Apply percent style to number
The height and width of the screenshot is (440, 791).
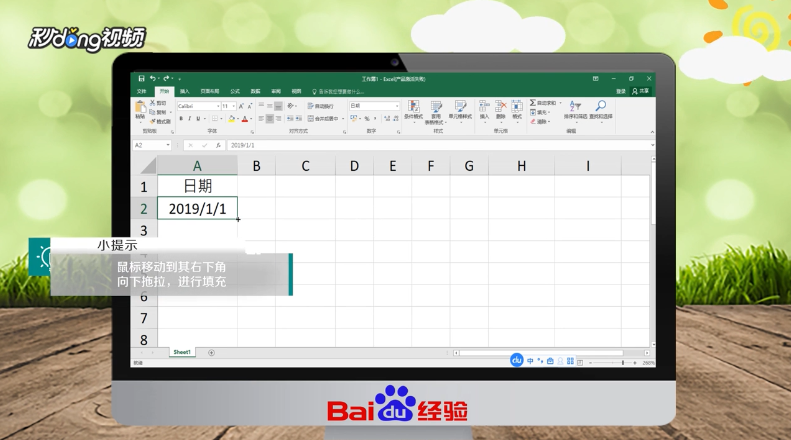tap(367, 119)
